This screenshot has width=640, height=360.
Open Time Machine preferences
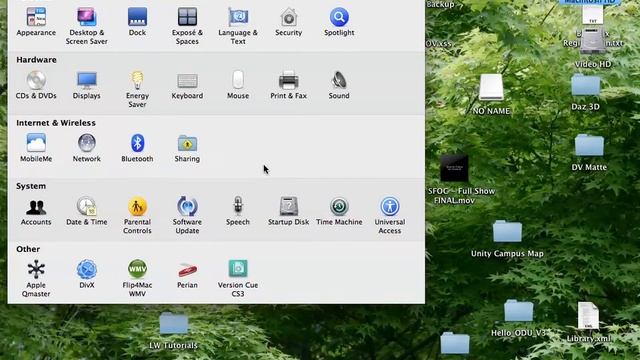pos(339,207)
